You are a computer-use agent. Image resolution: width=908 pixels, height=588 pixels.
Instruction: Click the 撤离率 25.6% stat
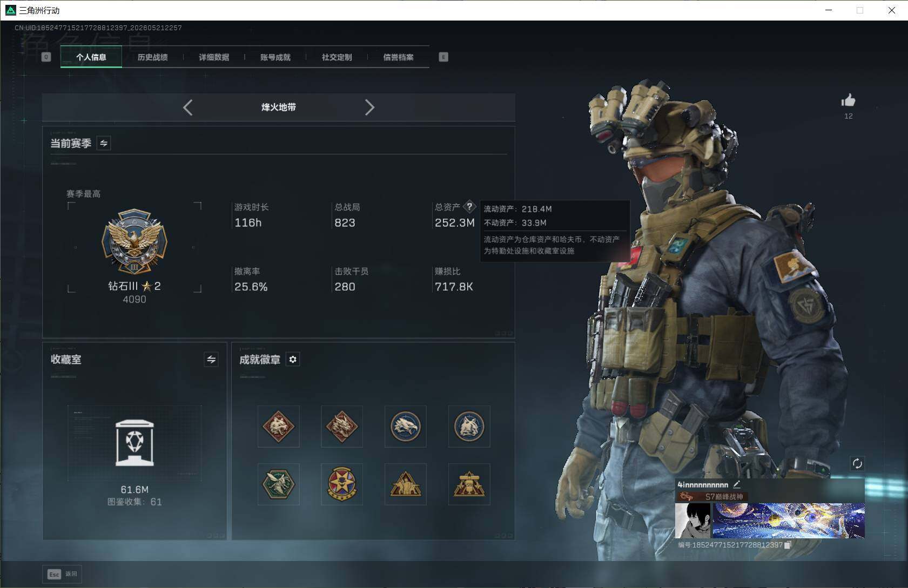point(251,280)
